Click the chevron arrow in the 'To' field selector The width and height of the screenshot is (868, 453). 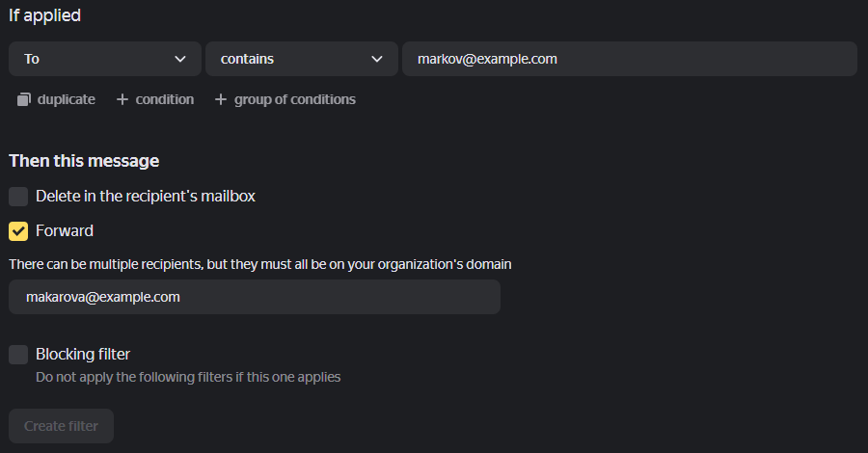tap(180, 59)
